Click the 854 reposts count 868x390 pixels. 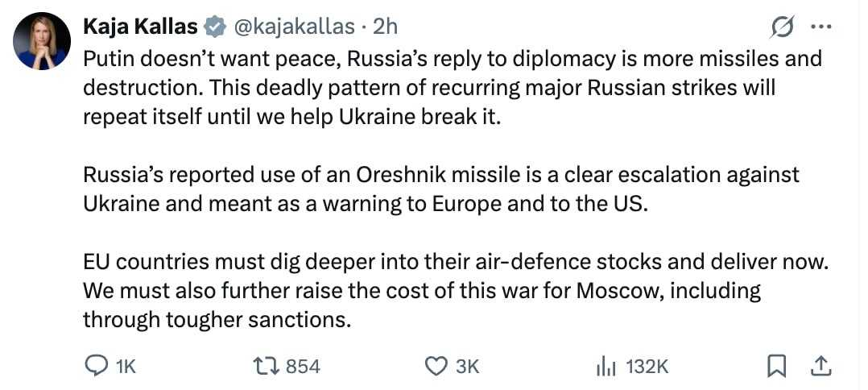[x=303, y=367]
